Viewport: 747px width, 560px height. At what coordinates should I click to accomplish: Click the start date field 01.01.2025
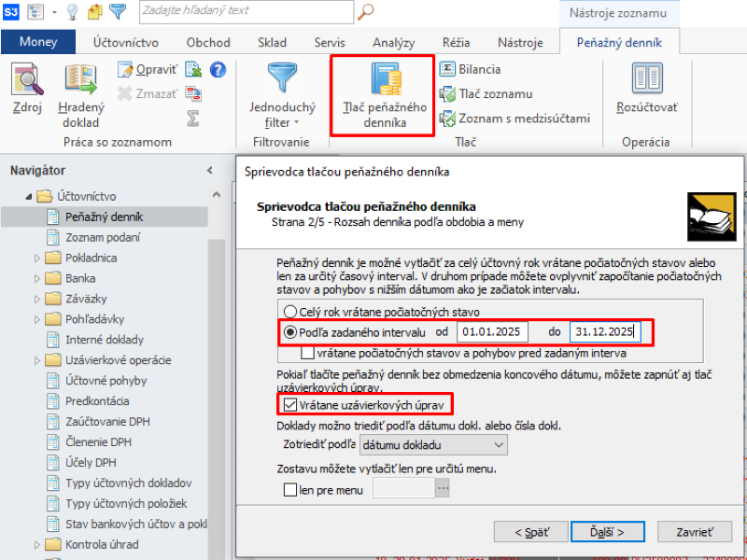click(492, 332)
